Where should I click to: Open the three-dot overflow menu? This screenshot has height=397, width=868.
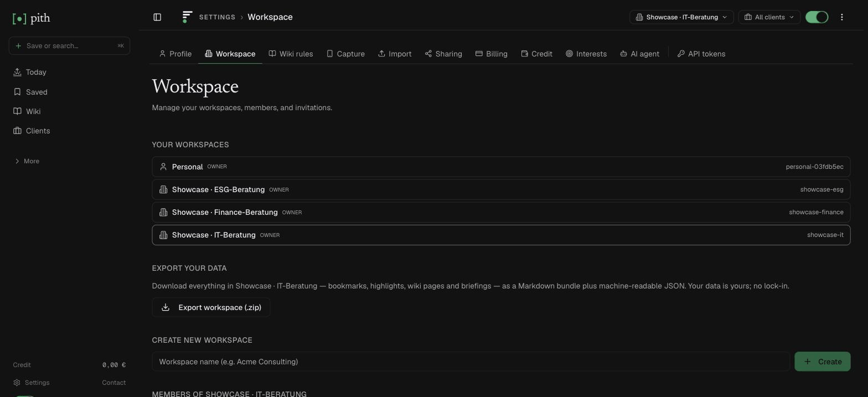coord(841,17)
